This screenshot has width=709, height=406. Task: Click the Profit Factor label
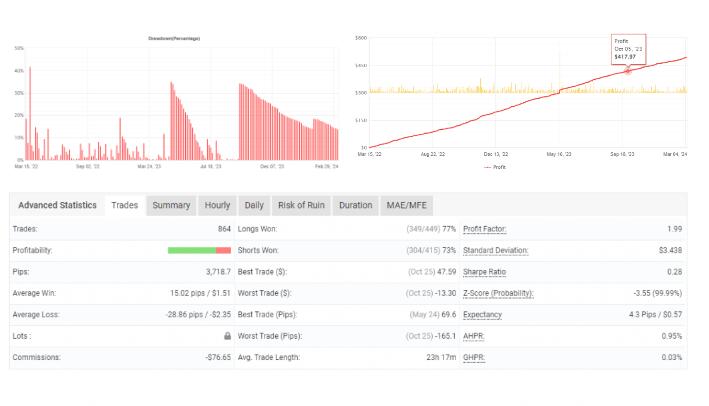[488, 229]
